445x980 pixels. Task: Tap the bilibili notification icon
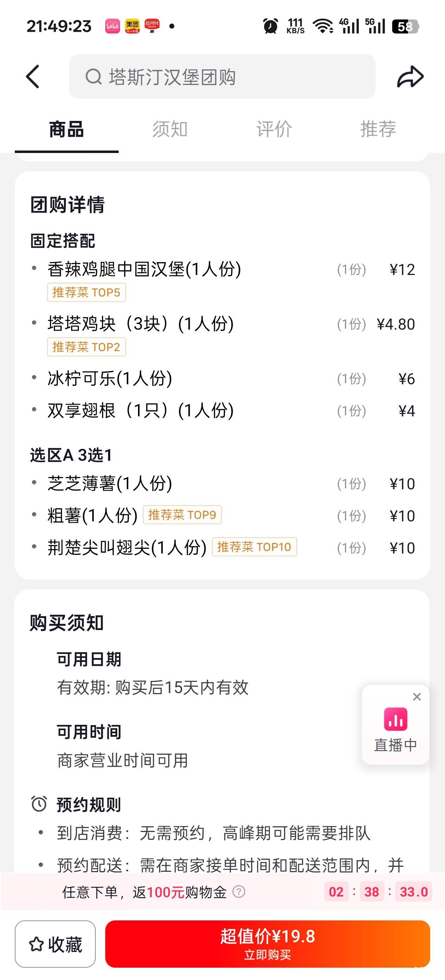[113, 26]
